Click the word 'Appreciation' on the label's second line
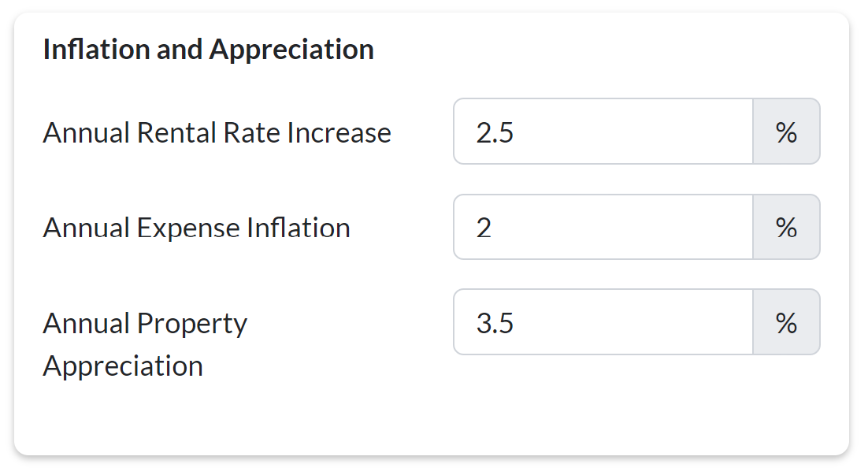 pyautogui.click(x=123, y=366)
